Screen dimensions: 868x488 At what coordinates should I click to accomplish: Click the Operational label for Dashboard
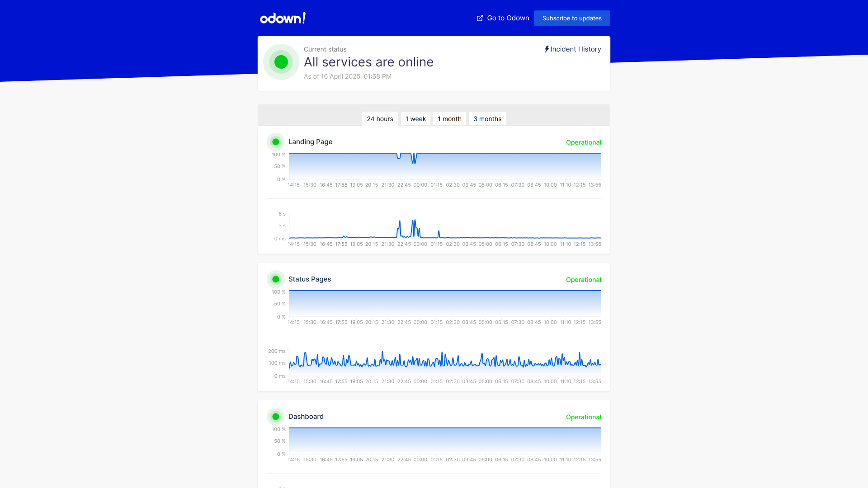pos(584,417)
